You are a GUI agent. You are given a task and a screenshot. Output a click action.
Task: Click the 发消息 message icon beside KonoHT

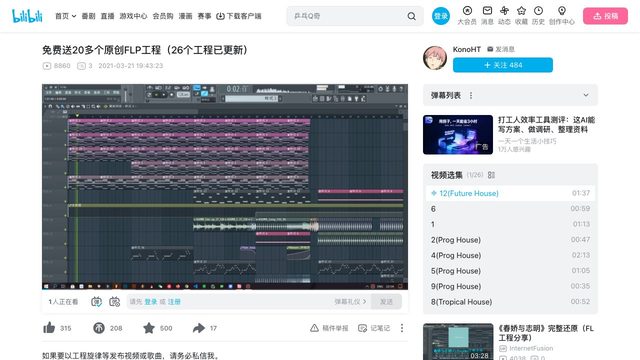point(490,49)
